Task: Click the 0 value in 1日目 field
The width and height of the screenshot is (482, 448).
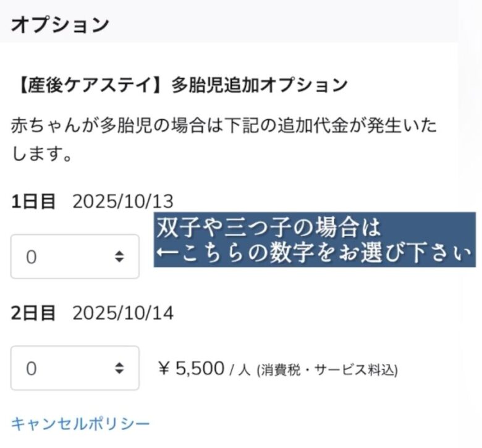Action: point(32,256)
